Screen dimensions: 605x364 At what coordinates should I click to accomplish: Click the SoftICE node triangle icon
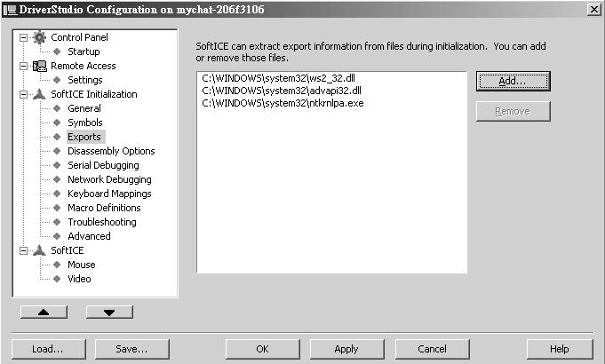[39, 250]
